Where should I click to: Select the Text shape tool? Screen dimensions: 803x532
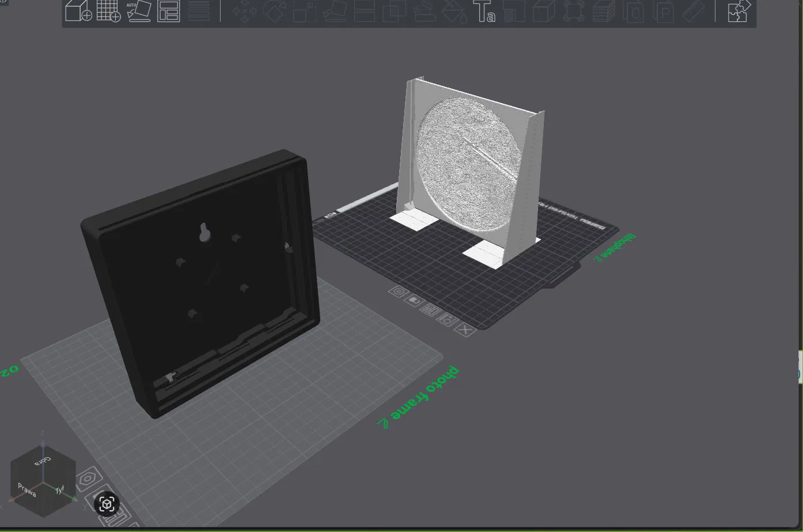click(484, 10)
